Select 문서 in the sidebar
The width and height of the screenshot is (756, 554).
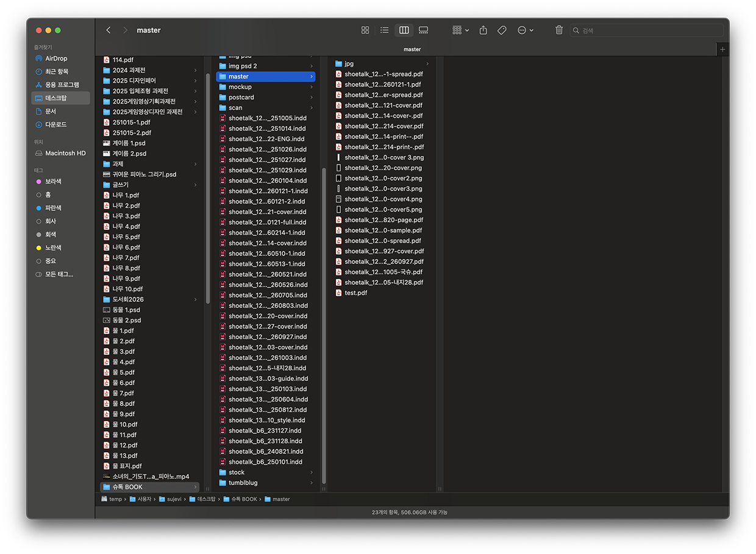coord(61,111)
